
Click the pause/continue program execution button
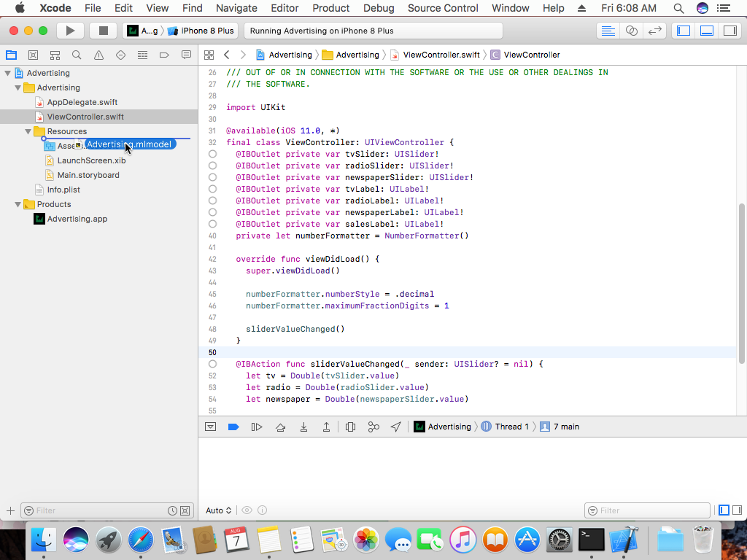257,427
